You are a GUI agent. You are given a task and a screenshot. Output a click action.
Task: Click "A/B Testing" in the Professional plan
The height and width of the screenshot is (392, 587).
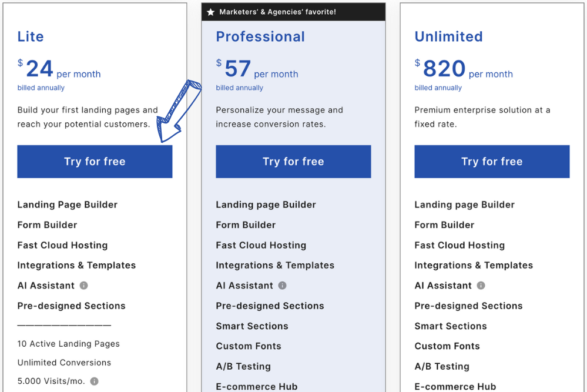(243, 367)
